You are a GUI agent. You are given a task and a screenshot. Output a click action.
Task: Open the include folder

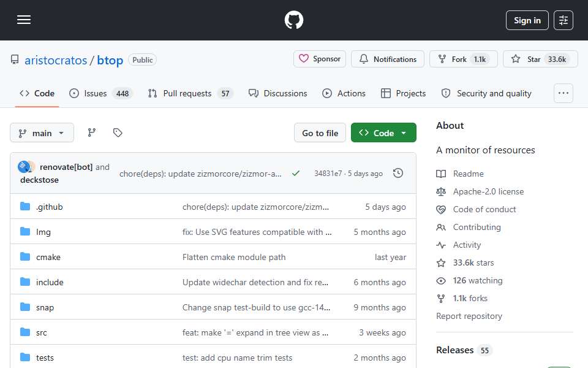click(50, 282)
